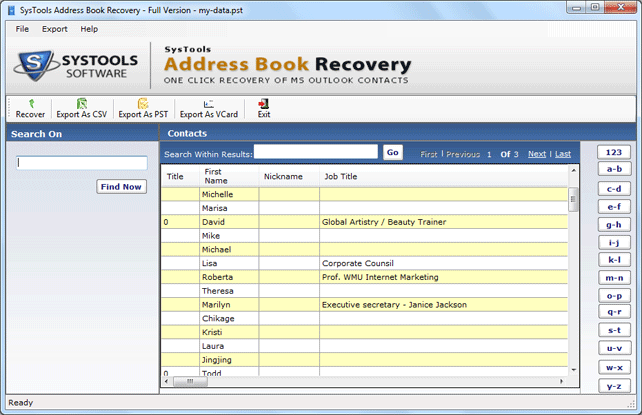Select the Laura contact row
The height and width of the screenshot is (415, 642).
click(x=364, y=346)
